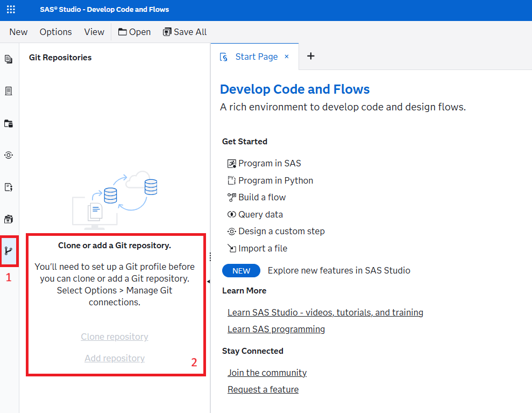The width and height of the screenshot is (532, 413).
Task: Click Save All in the toolbar
Action: pos(185,32)
